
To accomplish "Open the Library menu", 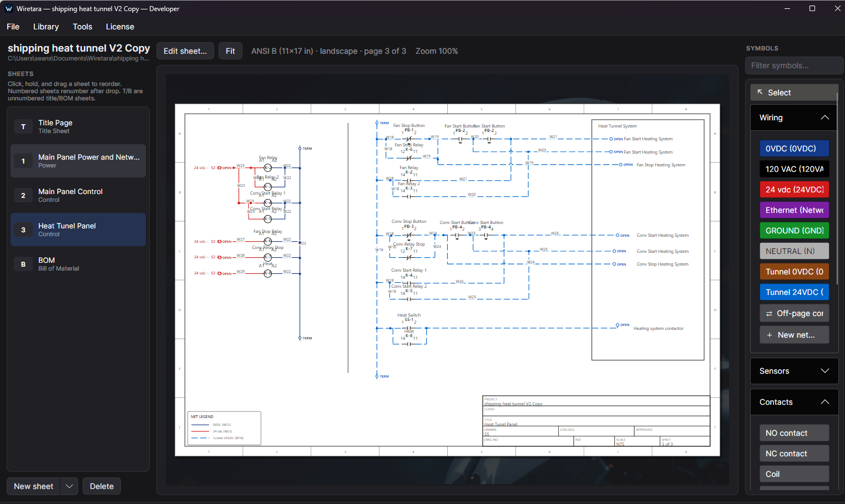I will 46,27.
